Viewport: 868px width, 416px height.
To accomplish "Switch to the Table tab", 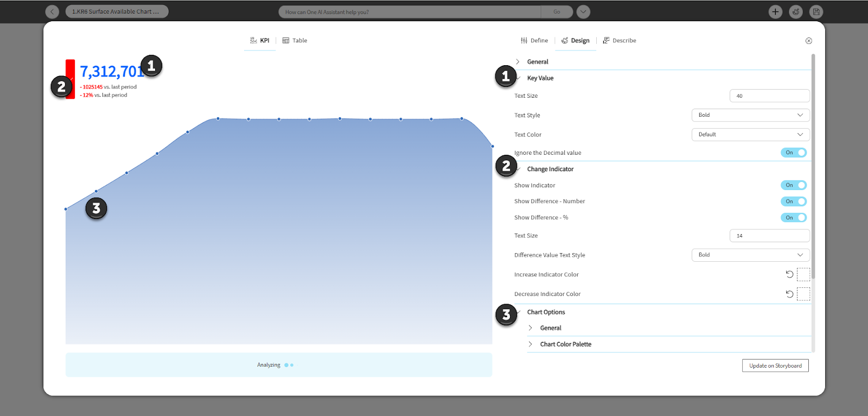I will point(295,41).
